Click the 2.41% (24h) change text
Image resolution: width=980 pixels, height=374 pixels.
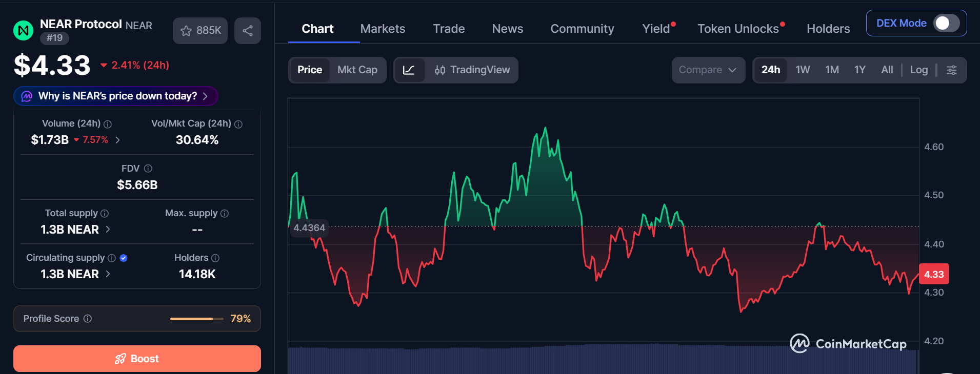tap(140, 65)
